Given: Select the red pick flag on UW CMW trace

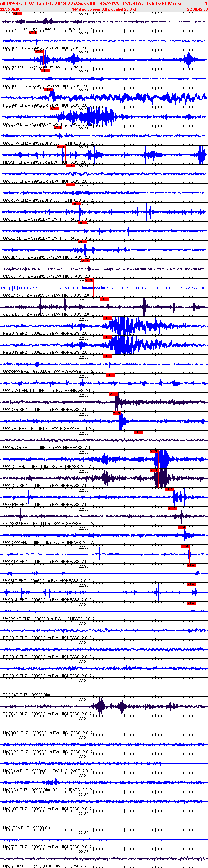Looking at the screenshot, I should [x=182, y=527].
